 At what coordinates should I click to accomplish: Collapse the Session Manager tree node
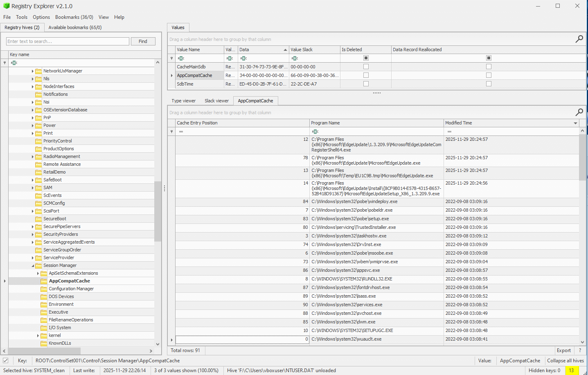(x=33, y=265)
